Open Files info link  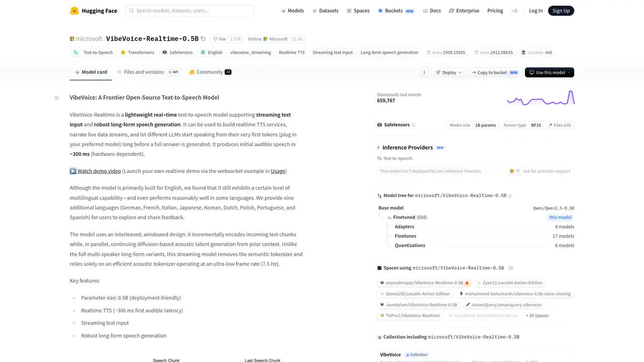click(560, 125)
